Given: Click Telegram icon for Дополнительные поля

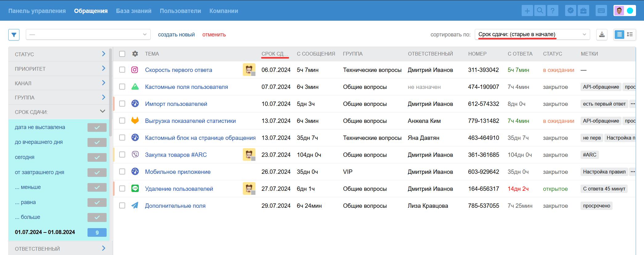Looking at the screenshot, I should point(135,205).
